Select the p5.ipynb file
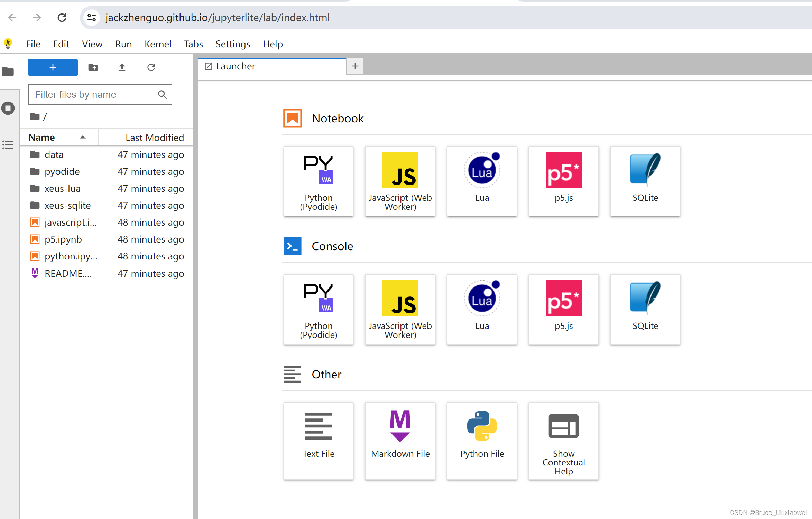This screenshot has width=812, height=519. (106, 239)
